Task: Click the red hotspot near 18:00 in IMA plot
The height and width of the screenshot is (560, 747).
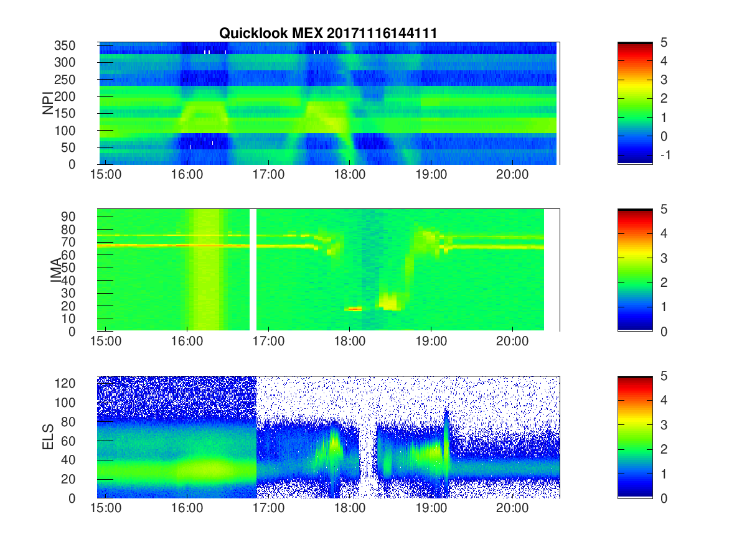Action: [354, 309]
